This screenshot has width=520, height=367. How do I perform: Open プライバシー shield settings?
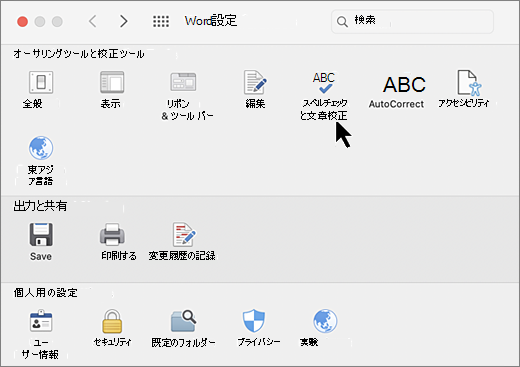[x=254, y=321]
